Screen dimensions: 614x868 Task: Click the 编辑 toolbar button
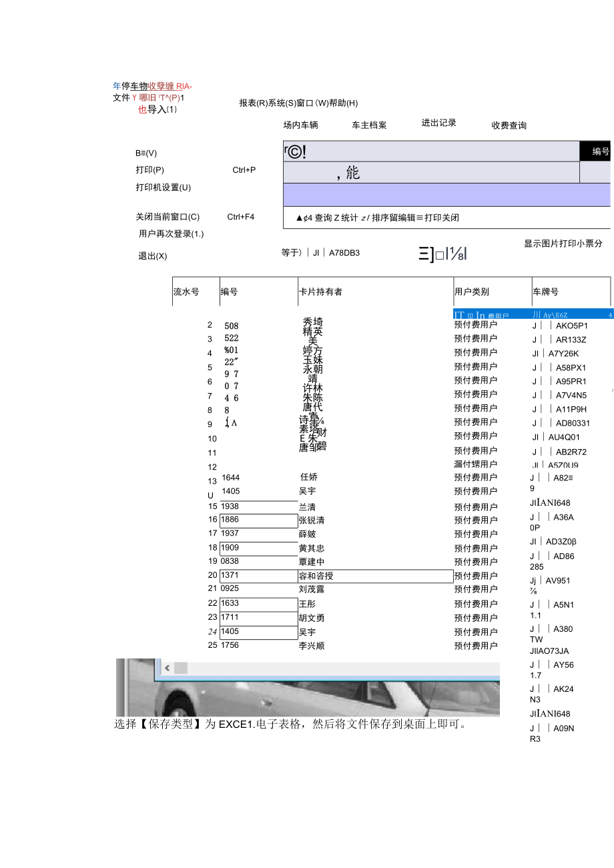(406, 218)
